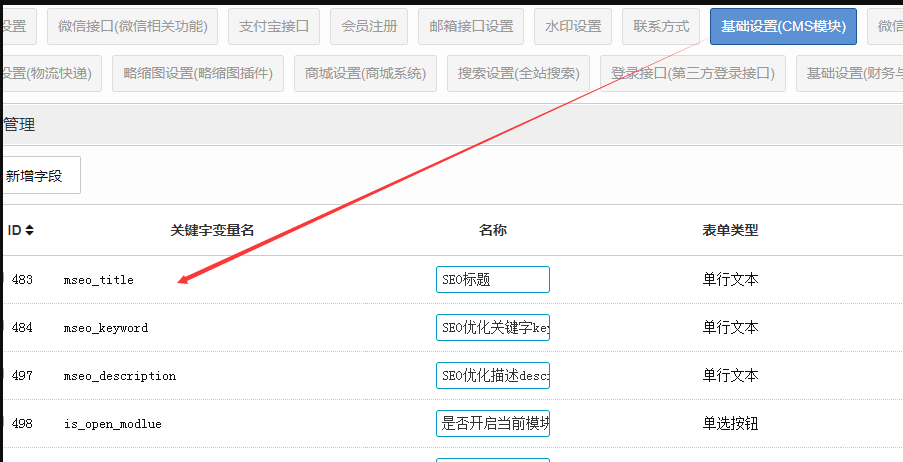Sort the table by the ID column arrows
The width and height of the screenshot is (903, 462).
tap(29, 230)
